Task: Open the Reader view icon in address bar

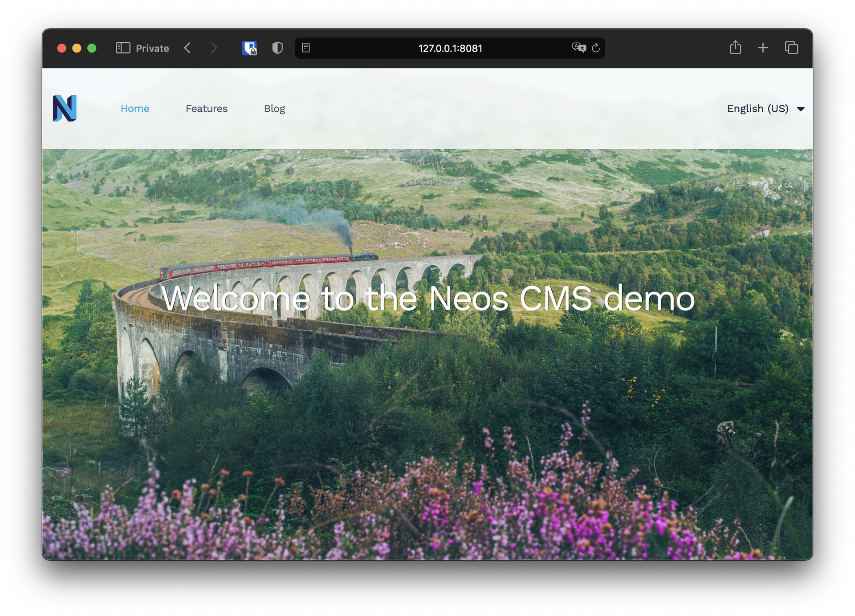Action: point(307,48)
